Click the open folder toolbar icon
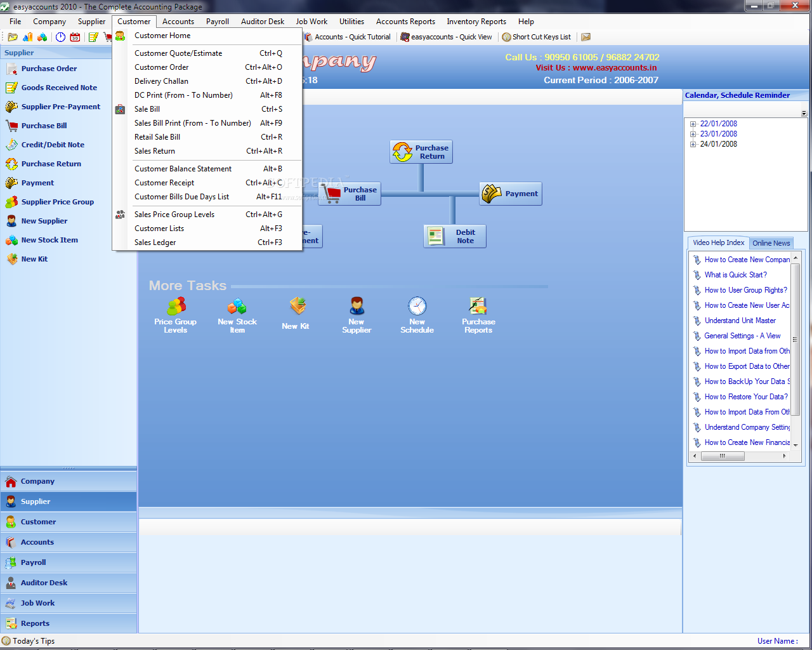This screenshot has width=812, height=650. pyautogui.click(x=13, y=37)
